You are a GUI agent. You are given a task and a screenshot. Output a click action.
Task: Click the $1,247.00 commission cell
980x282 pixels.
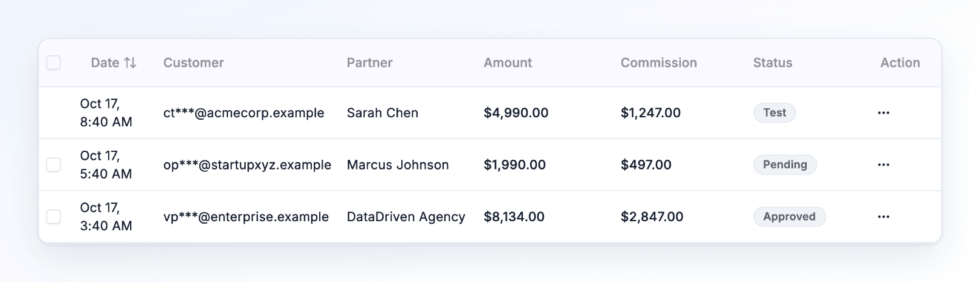pos(650,113)
